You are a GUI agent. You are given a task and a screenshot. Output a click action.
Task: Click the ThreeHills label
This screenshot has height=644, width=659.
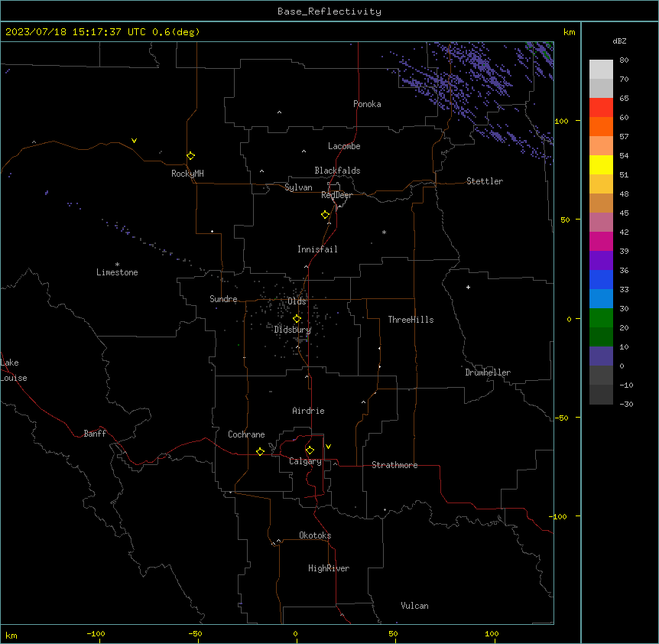click(x=411, y=320)
